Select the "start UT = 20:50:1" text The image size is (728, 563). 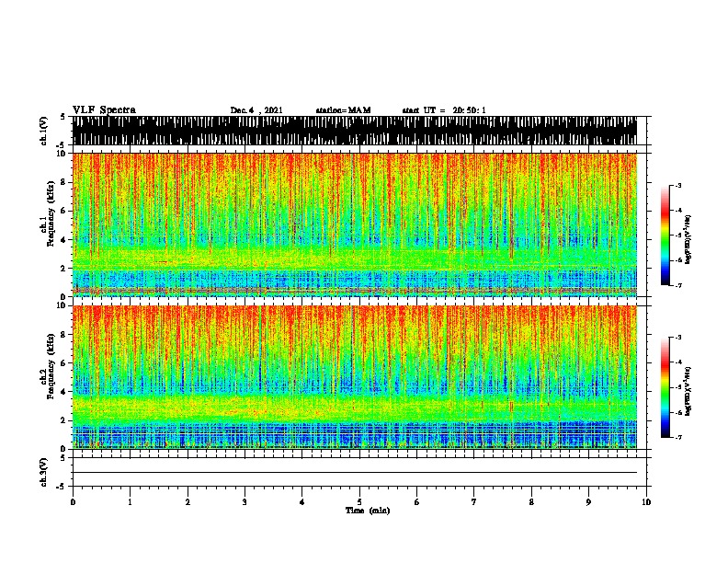444,110
